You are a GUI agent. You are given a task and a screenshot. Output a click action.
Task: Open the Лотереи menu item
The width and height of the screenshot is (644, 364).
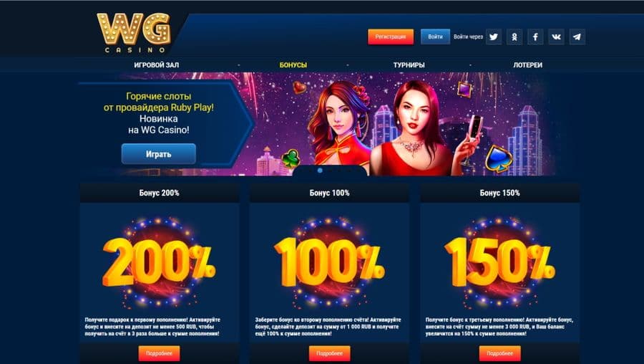coord(527,65)
